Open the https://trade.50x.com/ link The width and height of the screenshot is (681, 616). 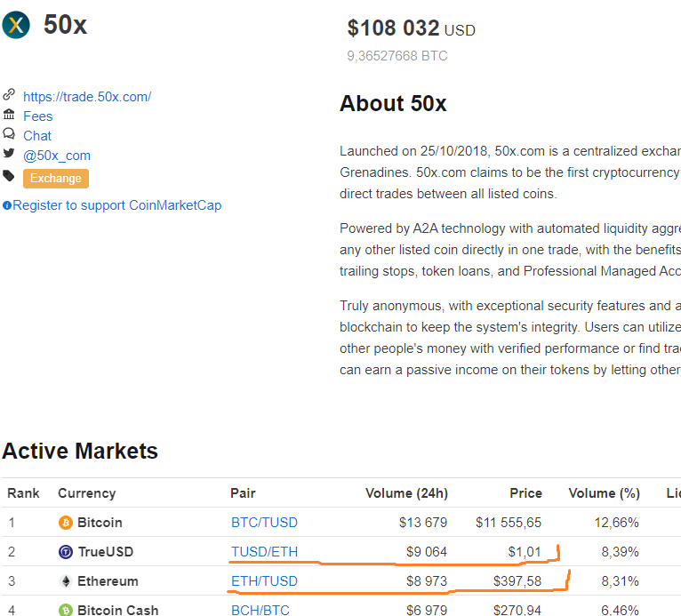(87, 96)
